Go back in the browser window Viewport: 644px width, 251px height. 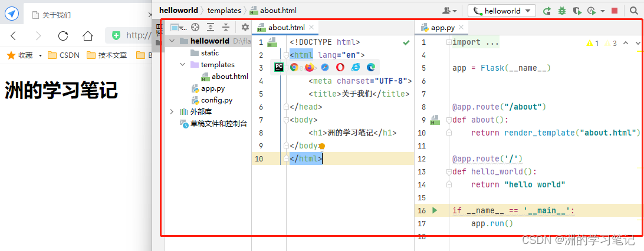coord(13,36)
